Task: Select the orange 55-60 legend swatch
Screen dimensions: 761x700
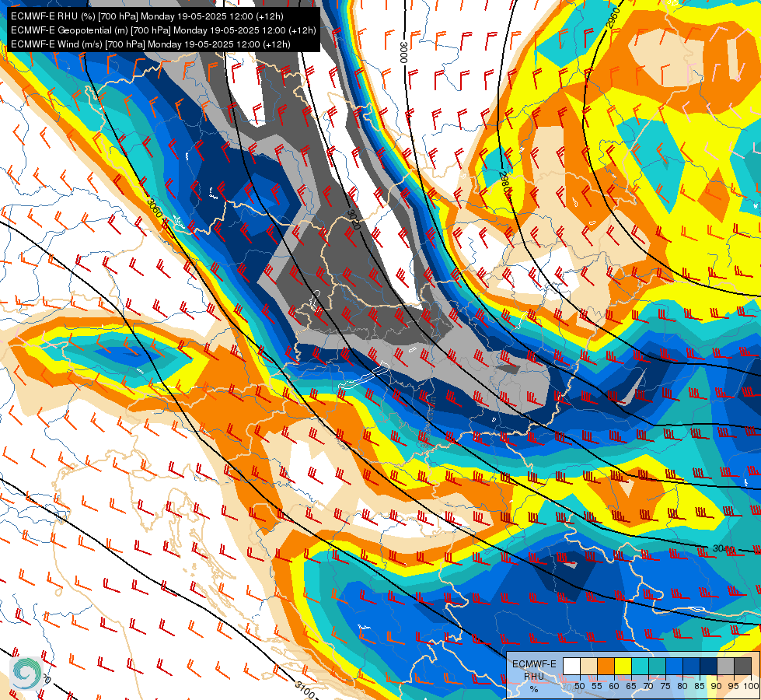Action: point(606,666)
